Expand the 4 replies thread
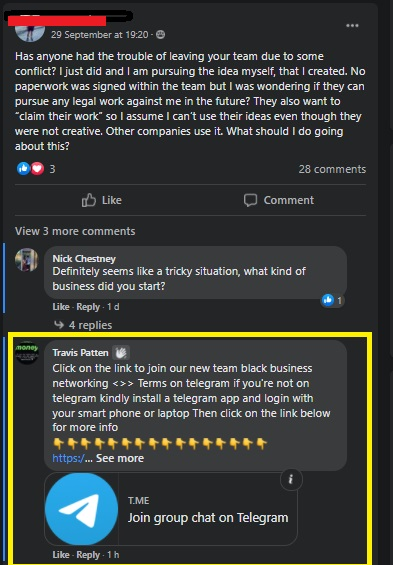 (x=83, y=325)
